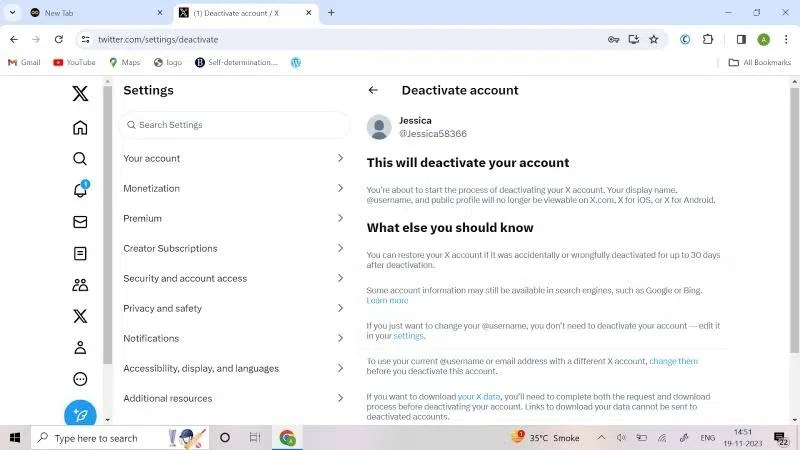Viewport: 800px width, 450px height.
Task: Open Explore search magnifier icon in sidebar
Action: point(80,159)
